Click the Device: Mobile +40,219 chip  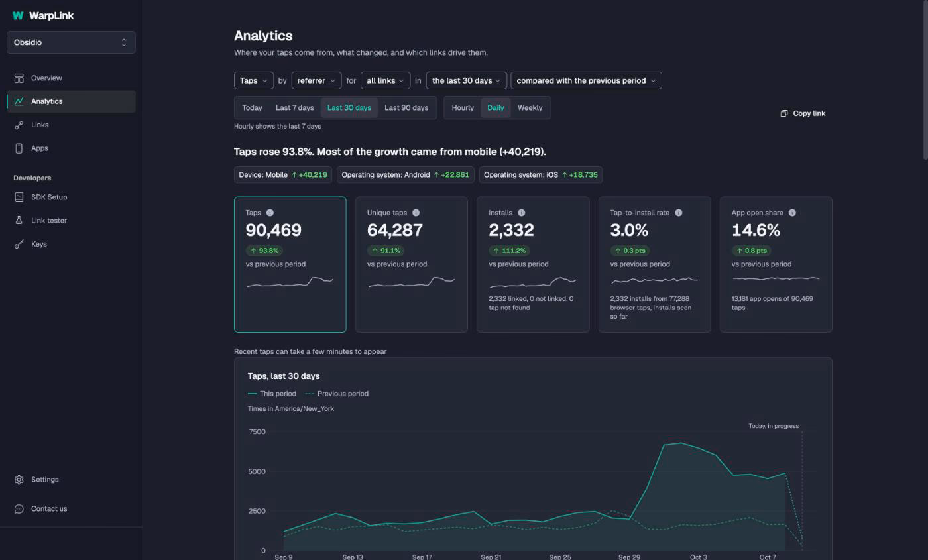[283, 175]
